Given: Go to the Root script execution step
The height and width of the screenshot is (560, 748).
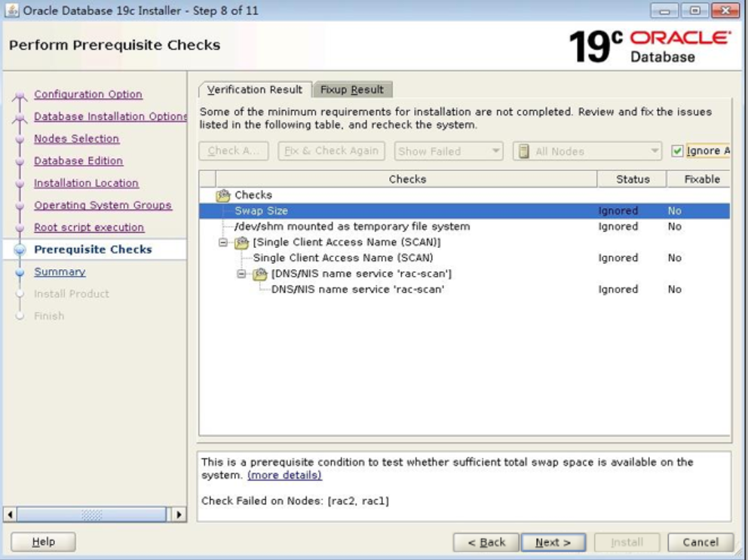Looking at the screenshot, I should click(89, 228).
